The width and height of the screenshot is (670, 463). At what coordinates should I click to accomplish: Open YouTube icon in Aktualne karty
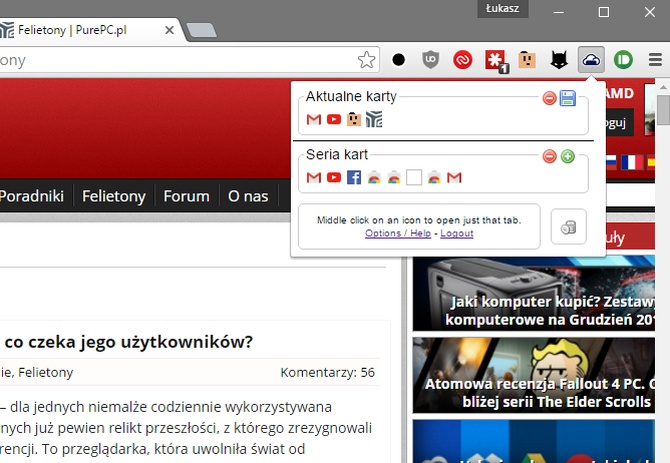point(334,120)
